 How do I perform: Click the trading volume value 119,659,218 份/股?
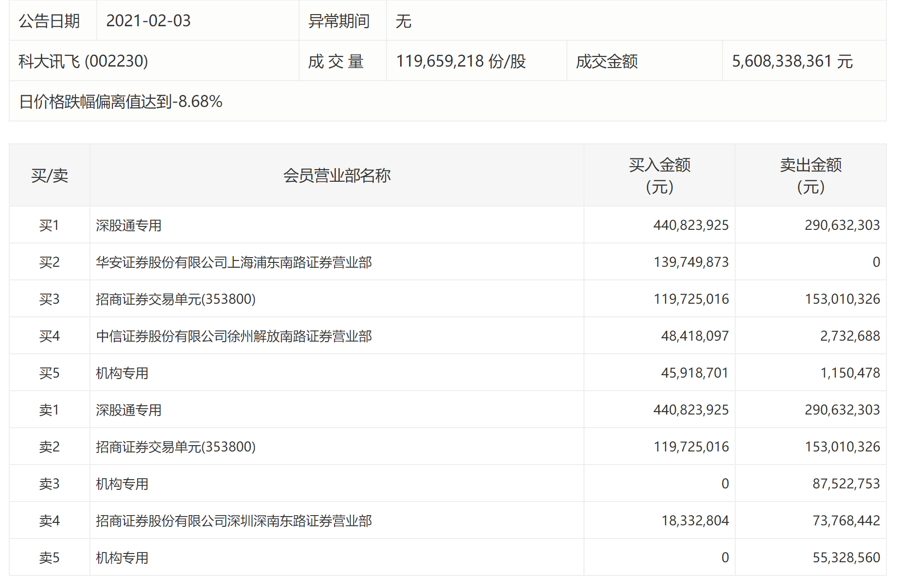point(460,61)
